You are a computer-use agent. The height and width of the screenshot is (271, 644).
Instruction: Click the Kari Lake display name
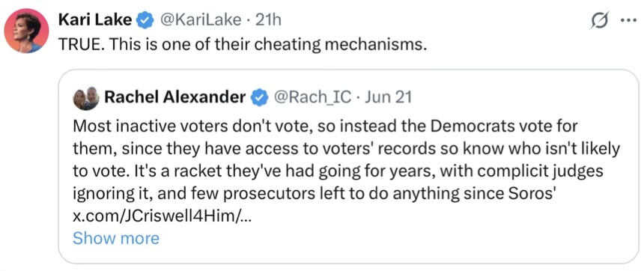tap(95, 19)
